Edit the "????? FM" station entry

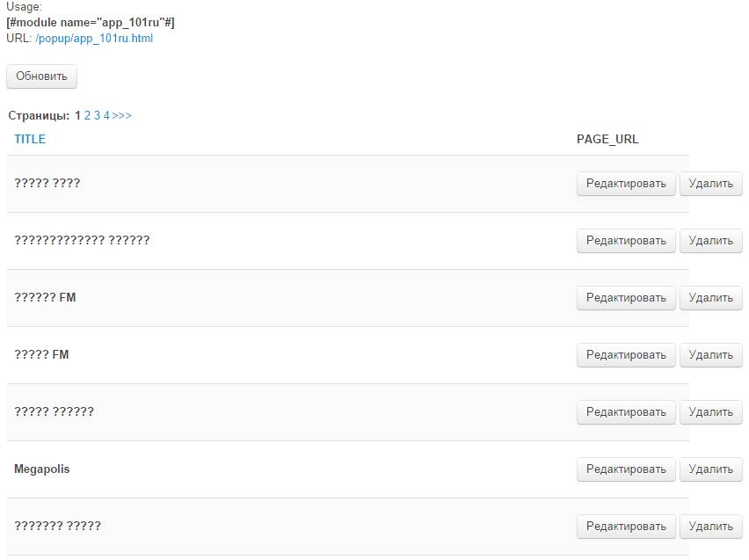point(626,355)
